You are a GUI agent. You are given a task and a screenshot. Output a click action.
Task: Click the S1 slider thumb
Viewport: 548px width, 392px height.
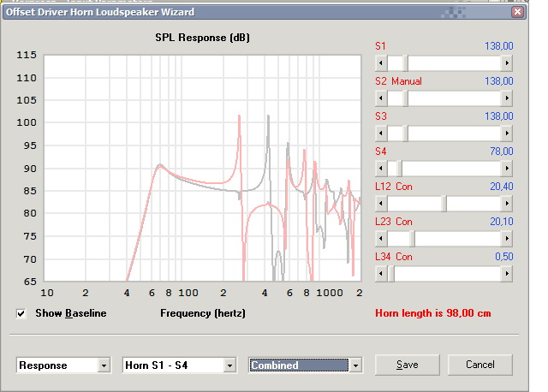pyautogui.click(x=405, y=63)
